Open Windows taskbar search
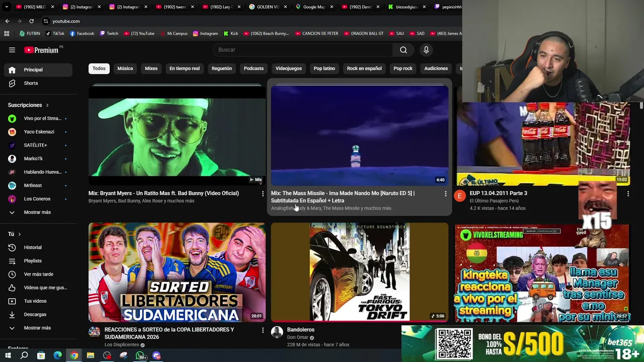This screenshot has width=644, height=362. coord(24,355)
